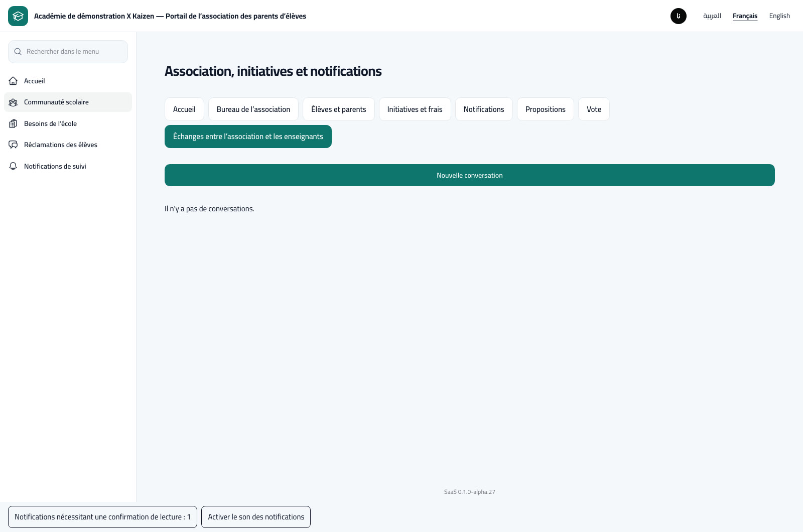This screenshot has width=803, height=532.
Task: Open Accueil in the sidebar
Action: (68, 81)
